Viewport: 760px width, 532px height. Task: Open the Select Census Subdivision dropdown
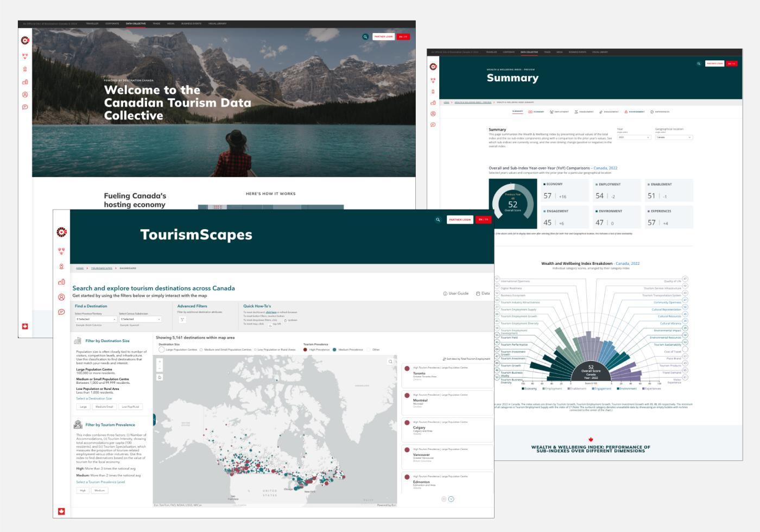coord(140,319)
